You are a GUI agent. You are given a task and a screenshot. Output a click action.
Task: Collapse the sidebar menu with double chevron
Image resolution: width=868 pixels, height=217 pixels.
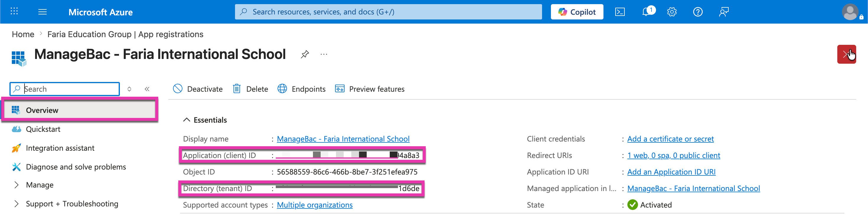point(147,89)
